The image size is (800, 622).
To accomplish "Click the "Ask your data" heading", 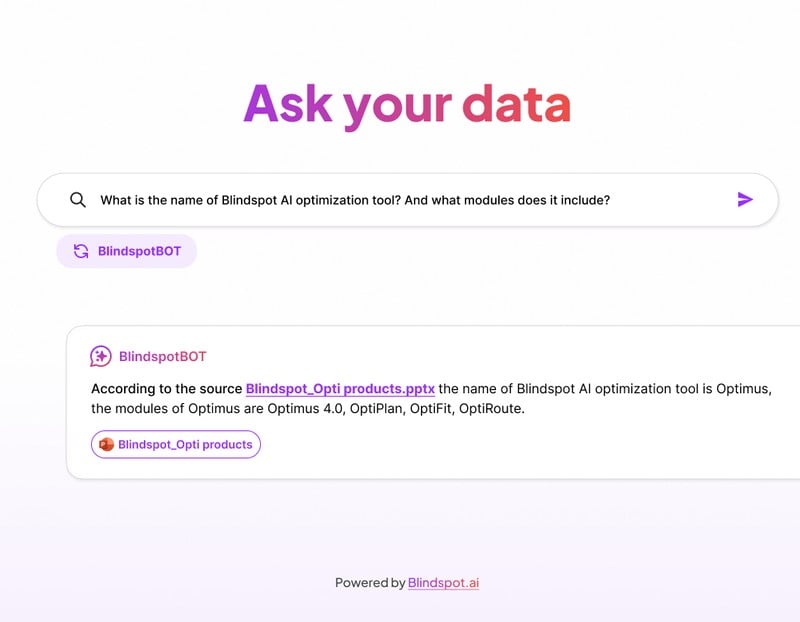I will tap(406, 105).
